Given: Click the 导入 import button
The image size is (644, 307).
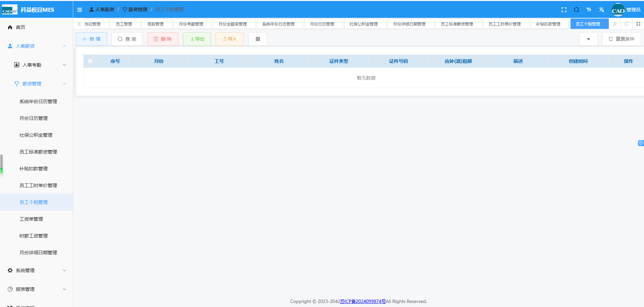Looking at the screenshot, I should click(230, 39).
